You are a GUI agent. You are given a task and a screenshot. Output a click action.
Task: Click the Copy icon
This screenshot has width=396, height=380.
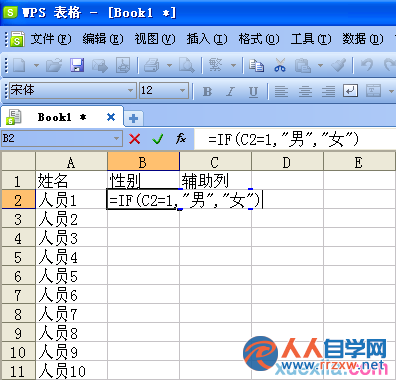256,65
